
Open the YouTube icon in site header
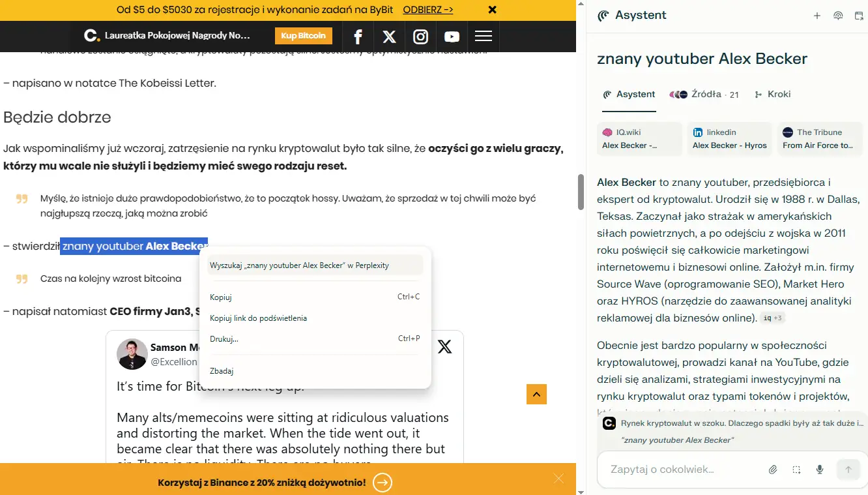pyautogui.click(x=452, y=37)
